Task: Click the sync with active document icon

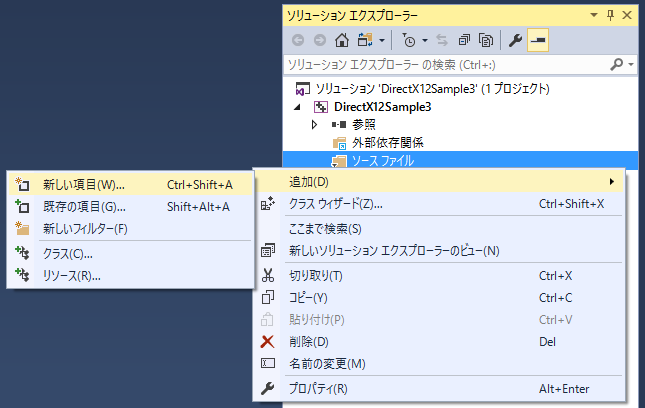Action: [x=442, y=40]
